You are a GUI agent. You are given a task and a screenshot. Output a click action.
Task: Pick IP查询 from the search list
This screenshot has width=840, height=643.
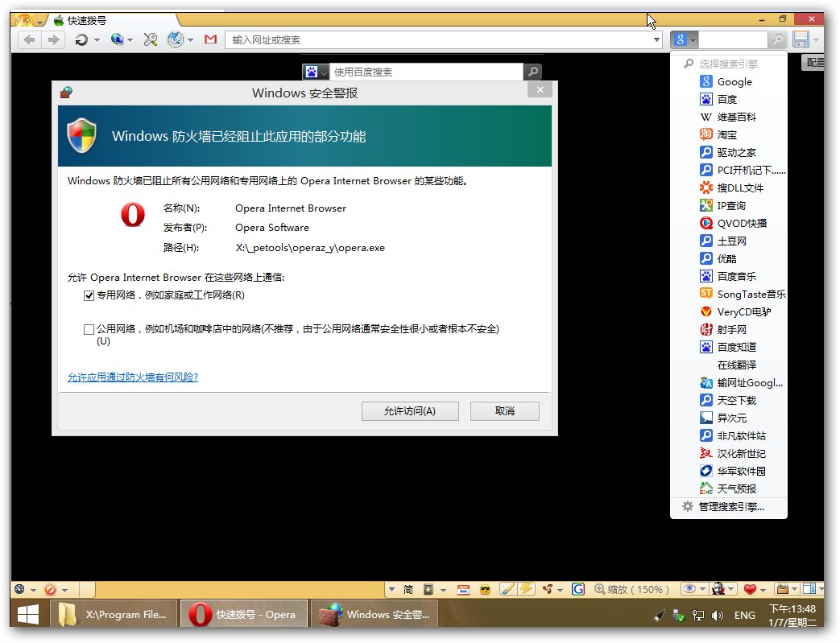pos(729,205)
